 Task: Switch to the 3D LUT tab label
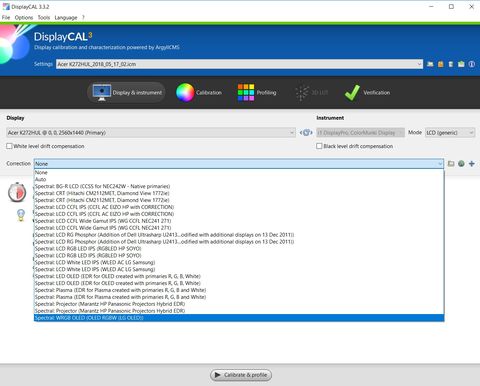coord(319,93)
